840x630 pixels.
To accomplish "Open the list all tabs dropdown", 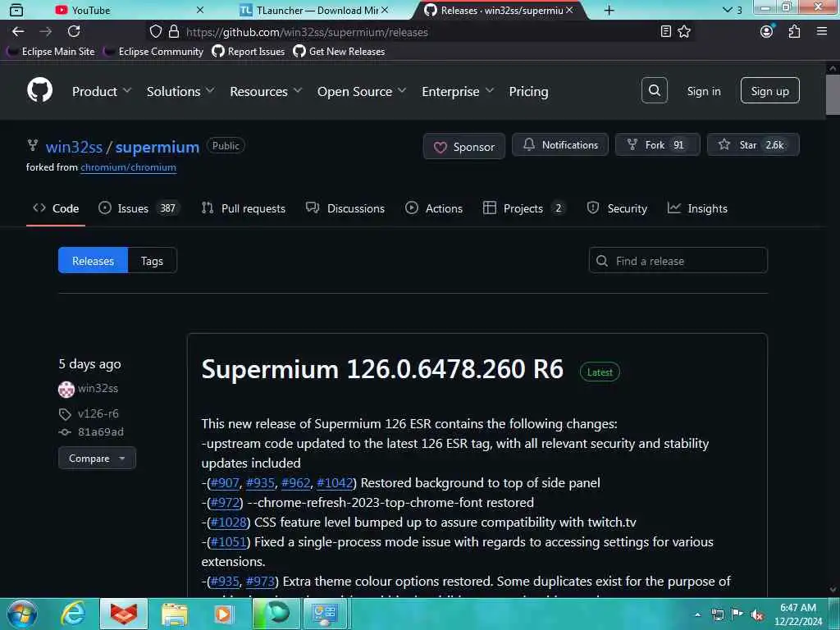I will 732,10.
